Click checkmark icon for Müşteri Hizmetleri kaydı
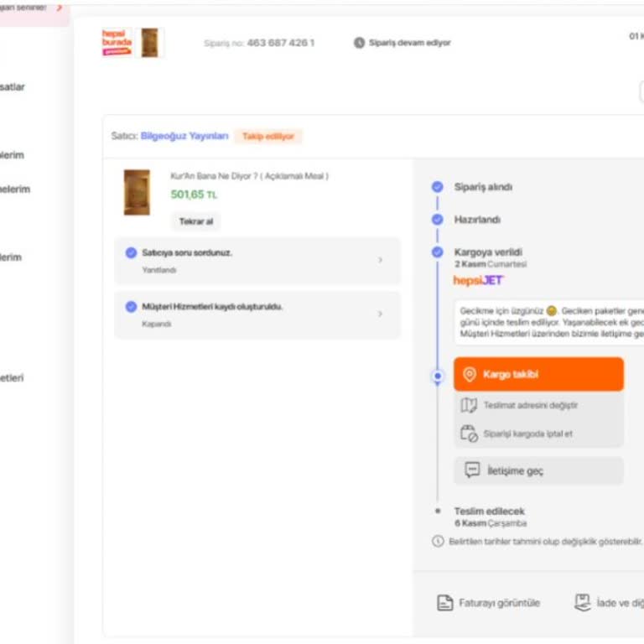Viewport: 644px width, 644px height. 131,307
